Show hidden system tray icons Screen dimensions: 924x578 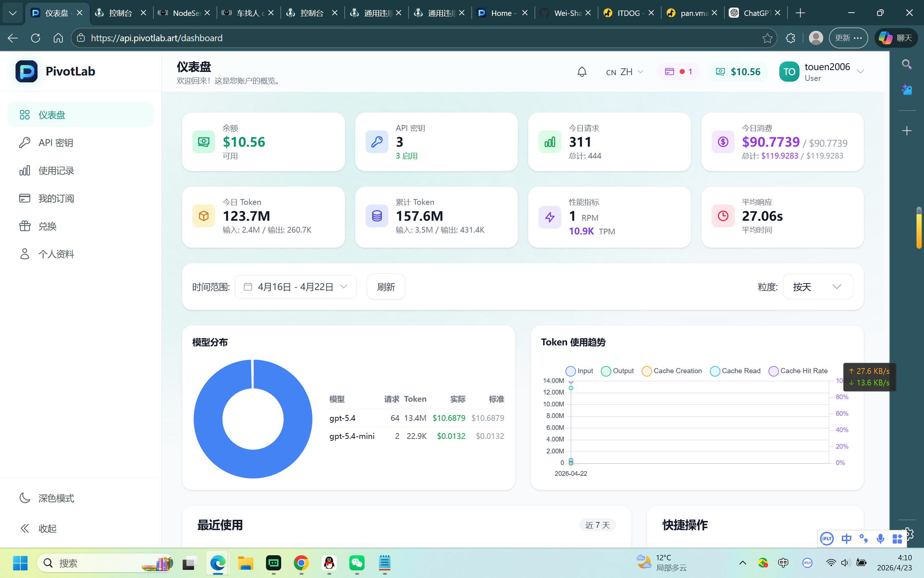coord(743,563)
